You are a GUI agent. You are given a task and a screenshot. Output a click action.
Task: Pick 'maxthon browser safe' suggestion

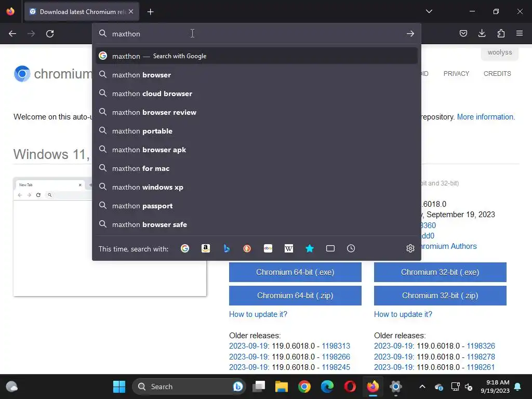[x=257, y=224]
